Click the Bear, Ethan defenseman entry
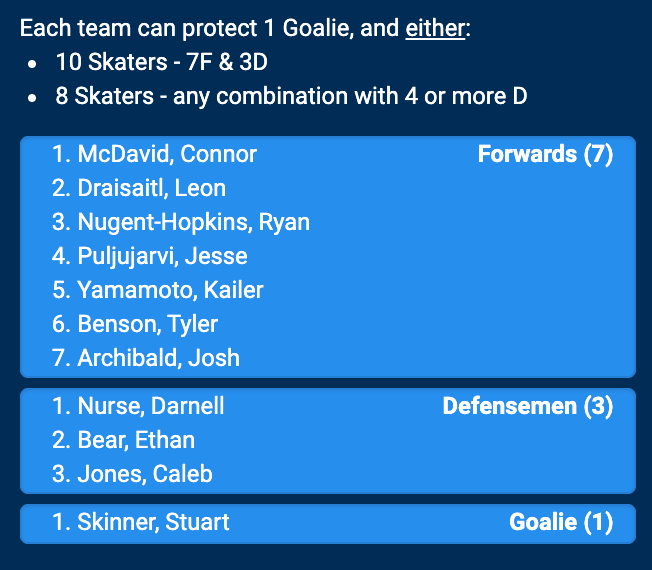This screenshot has width=652, height=570. pyautogui.click(x=136, y=440)
